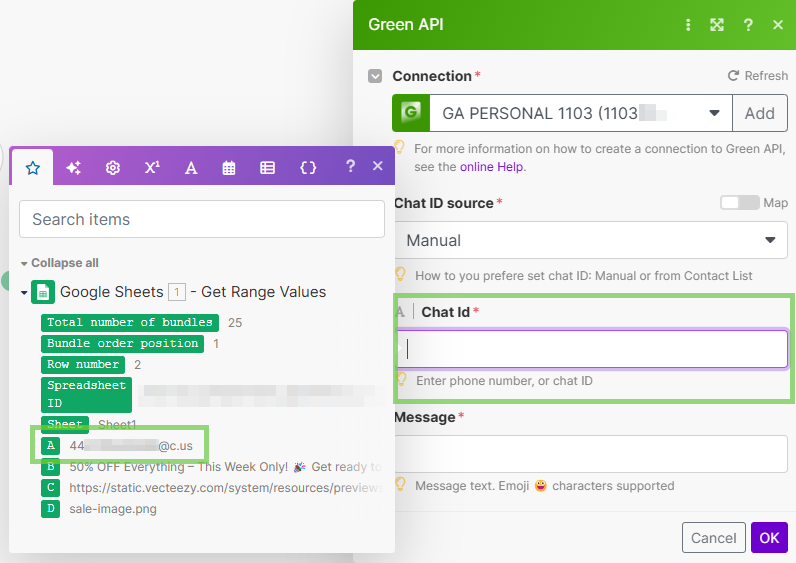Collapse the Google Sheets Get Range Values node
796x563 pixels.
coord(25,292)
